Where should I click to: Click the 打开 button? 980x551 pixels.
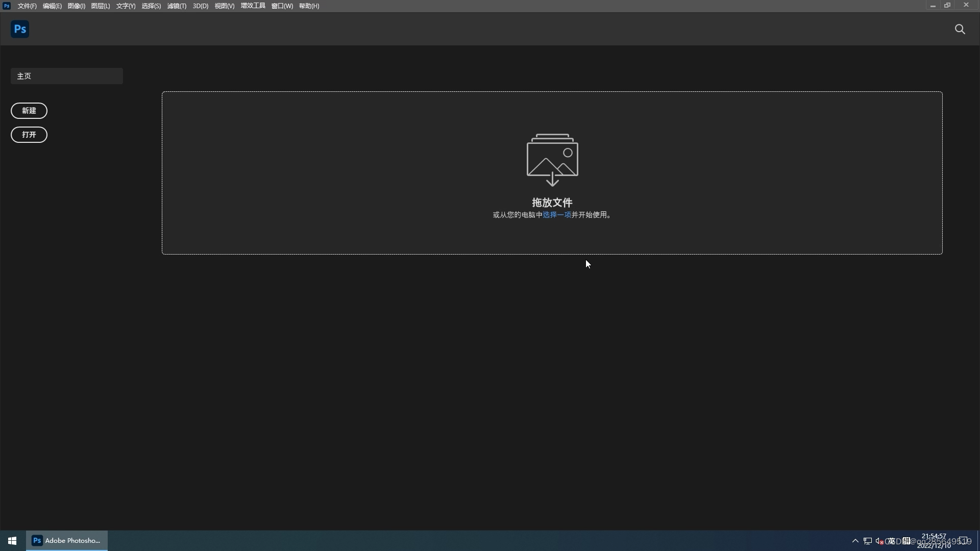coord(29,135)
